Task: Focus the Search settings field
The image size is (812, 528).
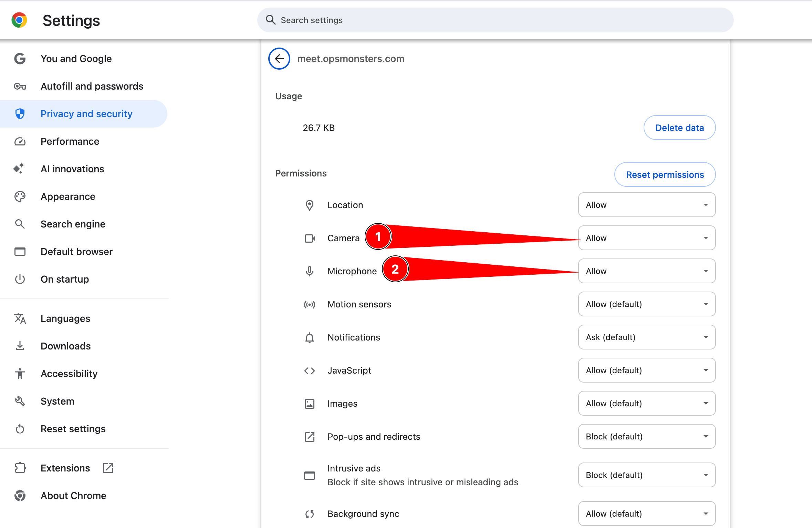Action: point(495,20)
